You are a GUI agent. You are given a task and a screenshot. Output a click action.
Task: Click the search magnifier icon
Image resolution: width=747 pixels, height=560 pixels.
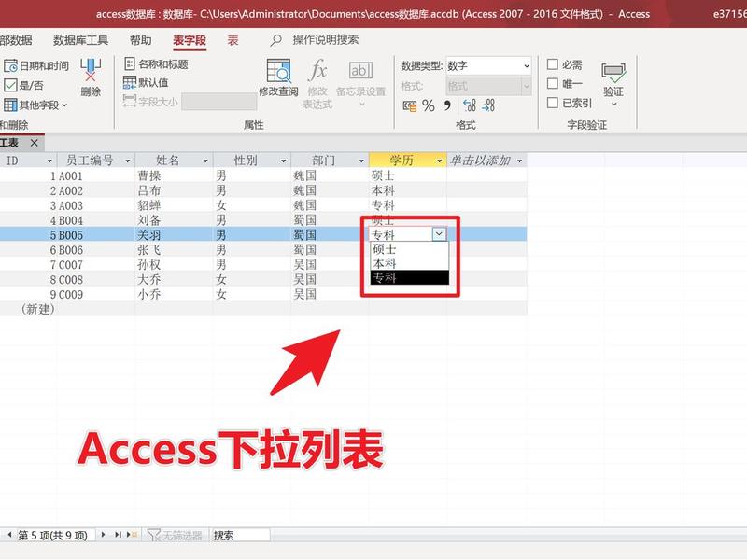click(275, 40)
